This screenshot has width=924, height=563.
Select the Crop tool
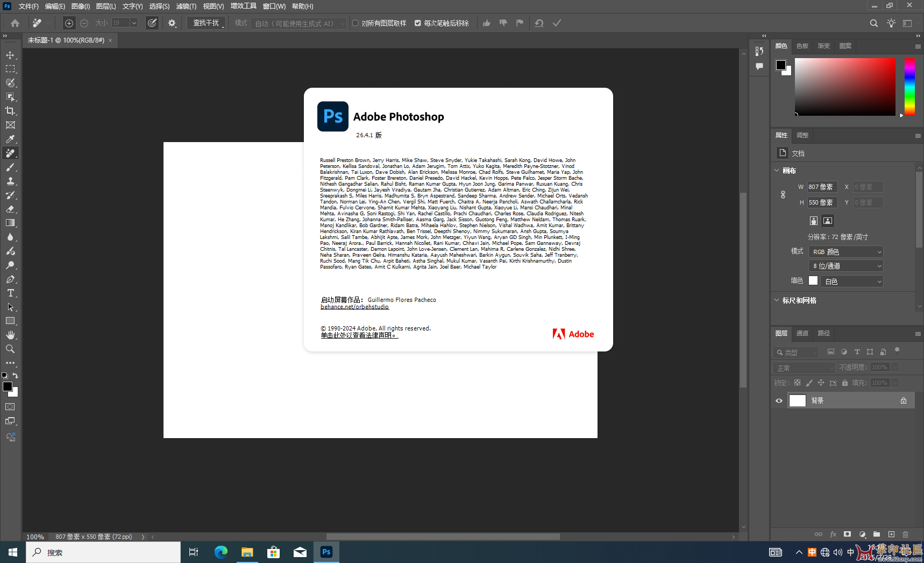point(10,111)
